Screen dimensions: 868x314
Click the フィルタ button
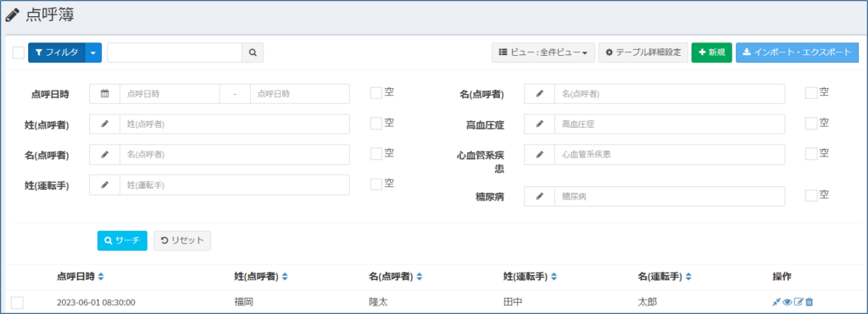[57, 52]
